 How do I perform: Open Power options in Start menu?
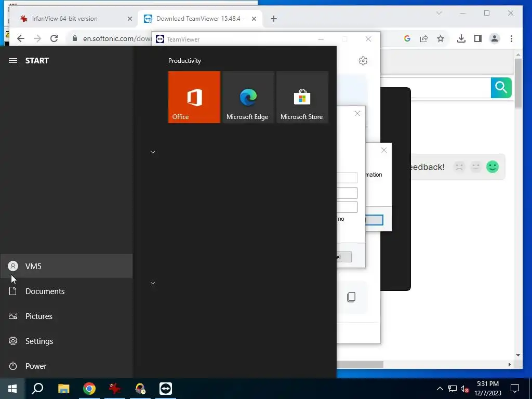point(66,366)
